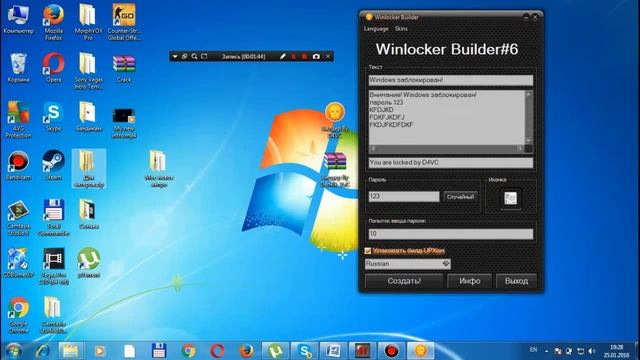Screen dimensions: 640x360
Task: Select the Steam desktop shortcut
Action: coord(53,165)
